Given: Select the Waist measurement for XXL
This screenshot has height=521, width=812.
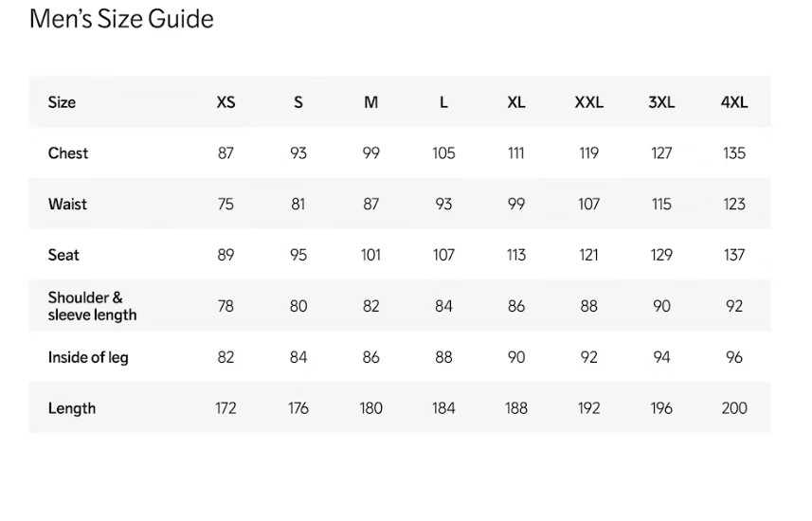Looking at the screenshot, I should click(x=588, y=205).
